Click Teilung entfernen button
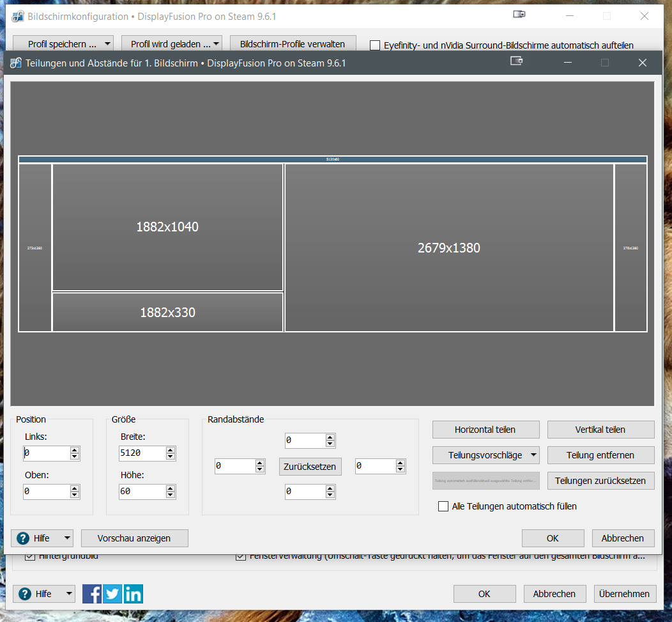672x622 pixels. coord(600,455)
